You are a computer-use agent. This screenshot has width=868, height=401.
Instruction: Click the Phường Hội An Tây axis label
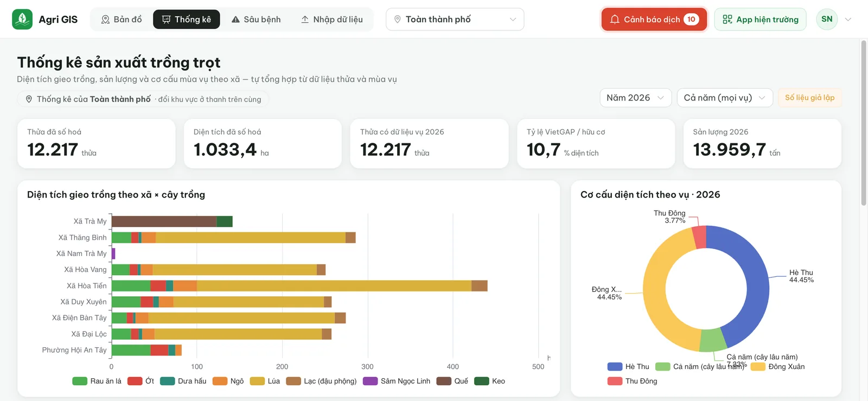pyautogui.click(x=74, y=350)
